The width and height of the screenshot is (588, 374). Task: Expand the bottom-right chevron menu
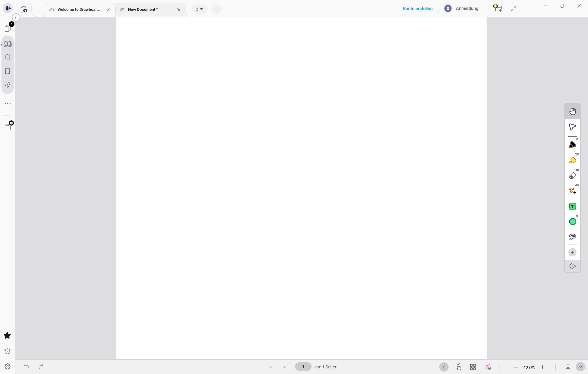point(580,366)
